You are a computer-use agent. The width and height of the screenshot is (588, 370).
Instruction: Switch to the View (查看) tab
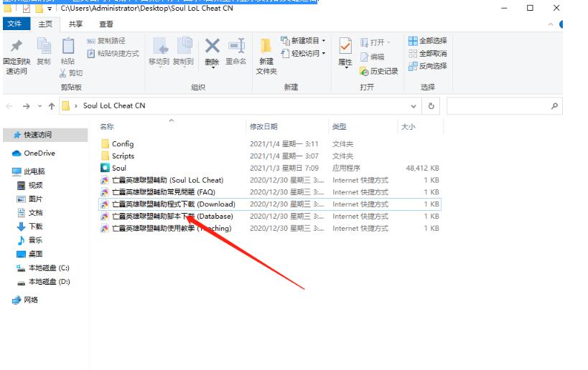pos(106,24)
